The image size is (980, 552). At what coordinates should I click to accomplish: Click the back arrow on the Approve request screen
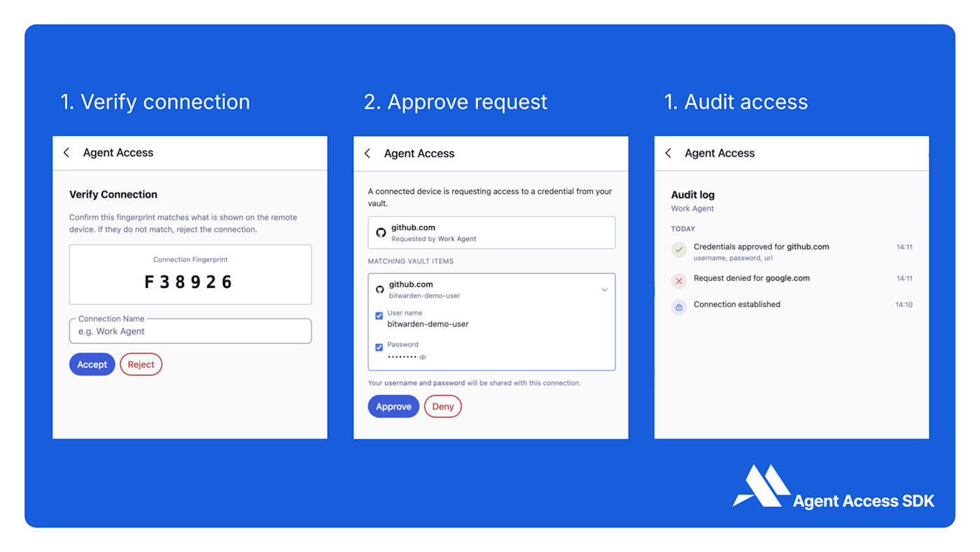[x=367, y=153]
